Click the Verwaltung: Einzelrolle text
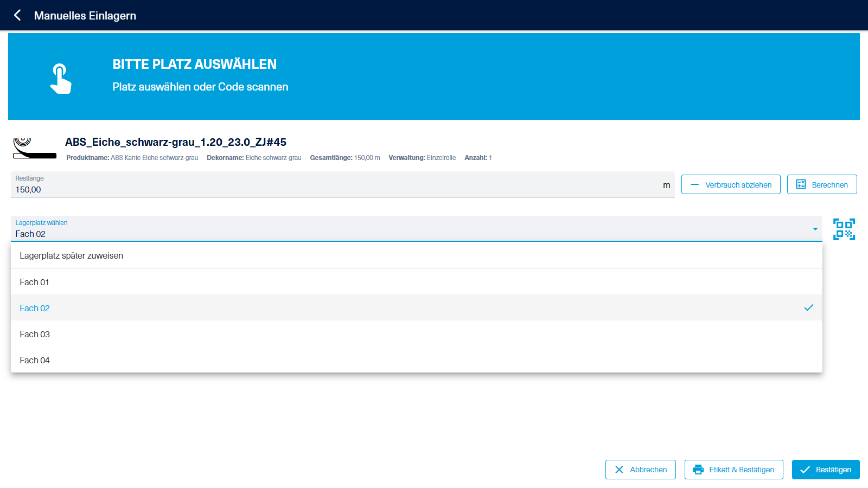The width and height of the screenshot is (868, 488). point(422,158)
